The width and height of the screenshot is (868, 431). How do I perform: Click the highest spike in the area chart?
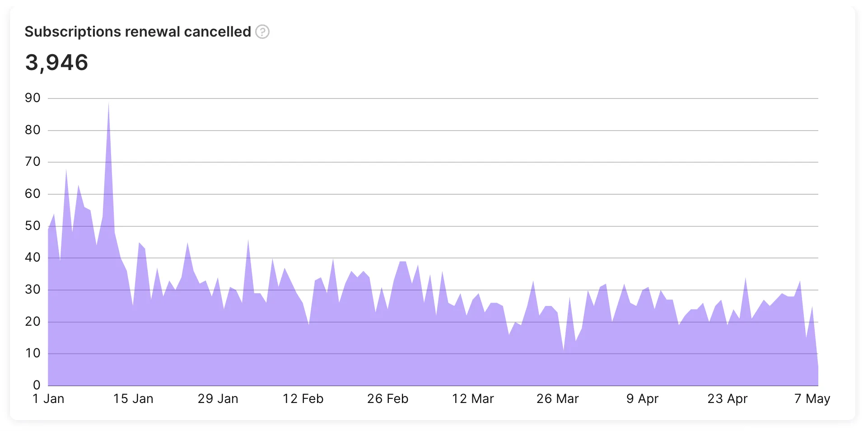coord(108,105)
